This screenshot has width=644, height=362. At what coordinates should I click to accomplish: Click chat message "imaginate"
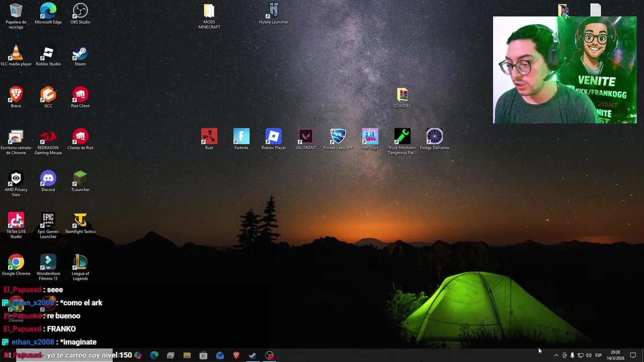(x=78, y=342)
